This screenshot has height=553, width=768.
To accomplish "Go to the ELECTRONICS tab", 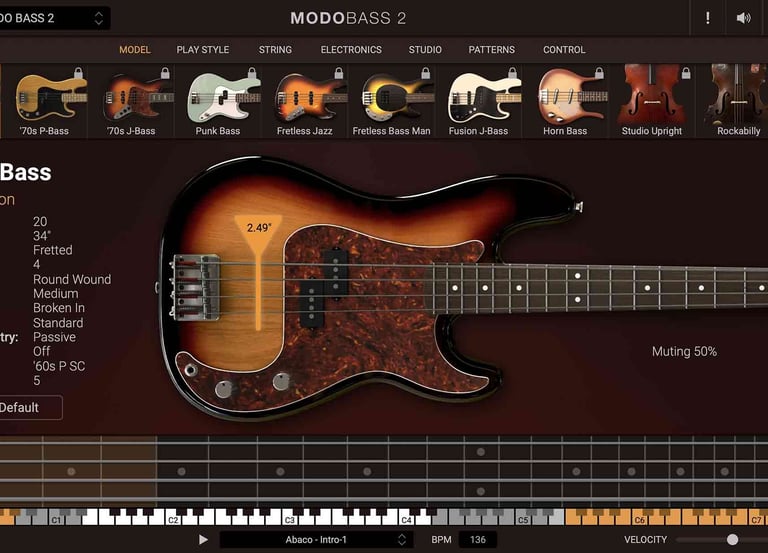I will (351, 49).
